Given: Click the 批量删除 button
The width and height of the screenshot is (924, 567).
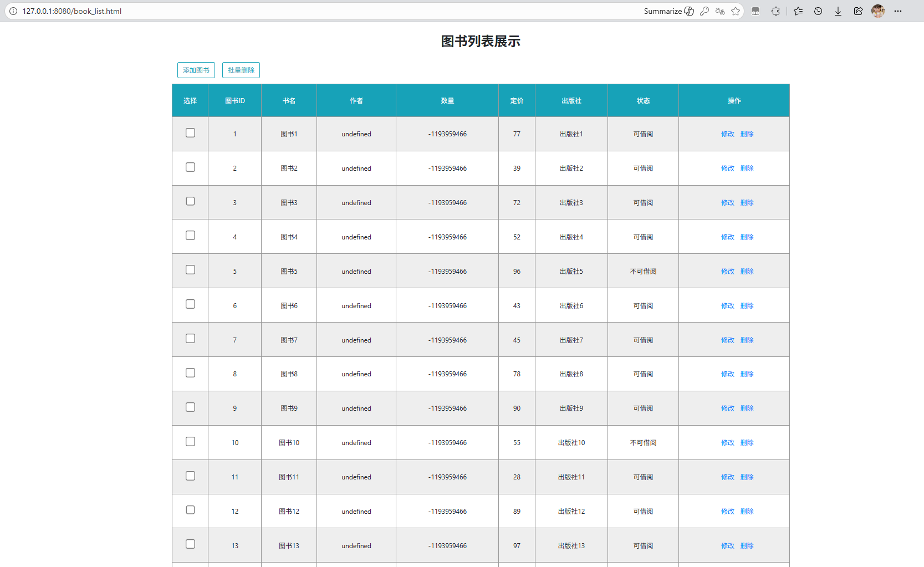Looking at the screenshot, I should pyautogui.click(x=241, y=70).
